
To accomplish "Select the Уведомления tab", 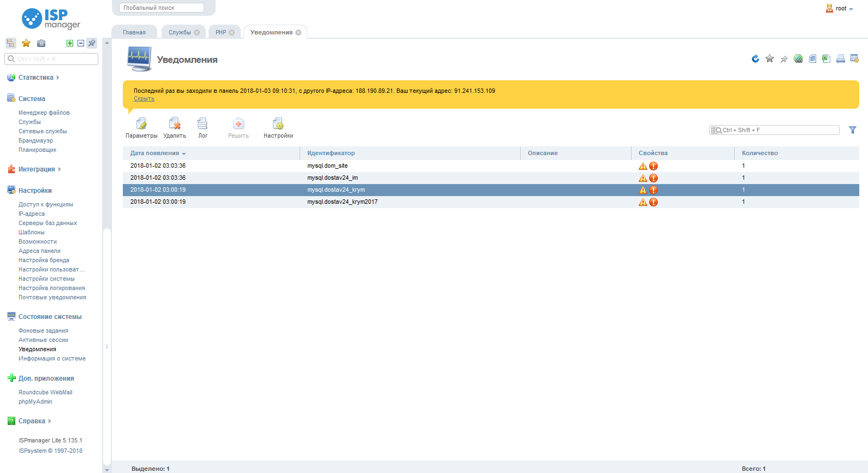I will tap(271, 32).
